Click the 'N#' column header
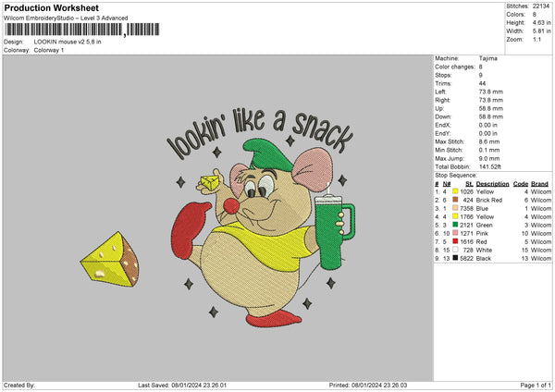The width and height of the screenshot is (555, 392). (447, 184)
